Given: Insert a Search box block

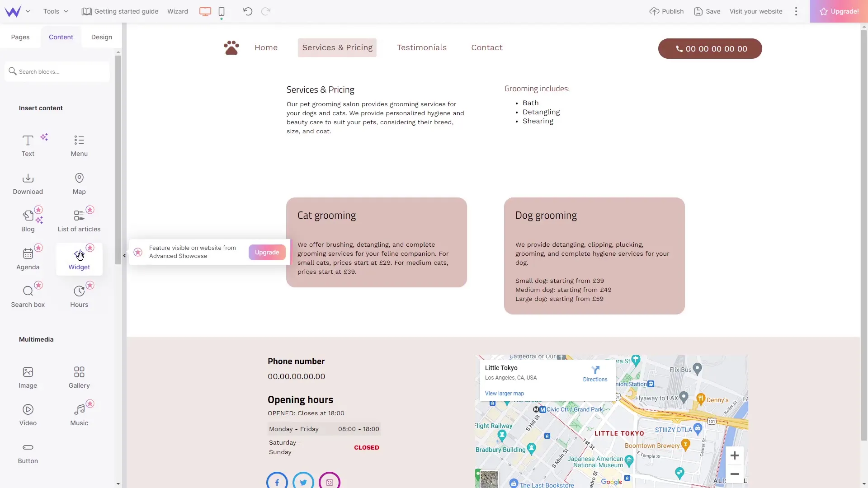Looking at the screenshot, I should (28, 296).
